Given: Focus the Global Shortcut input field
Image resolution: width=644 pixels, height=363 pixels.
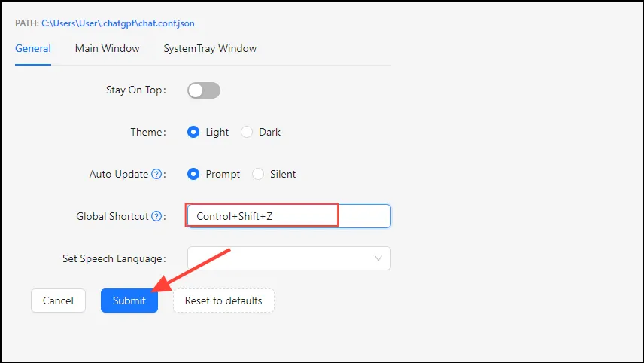Looking at the screenshot, I should pos(288,216).
